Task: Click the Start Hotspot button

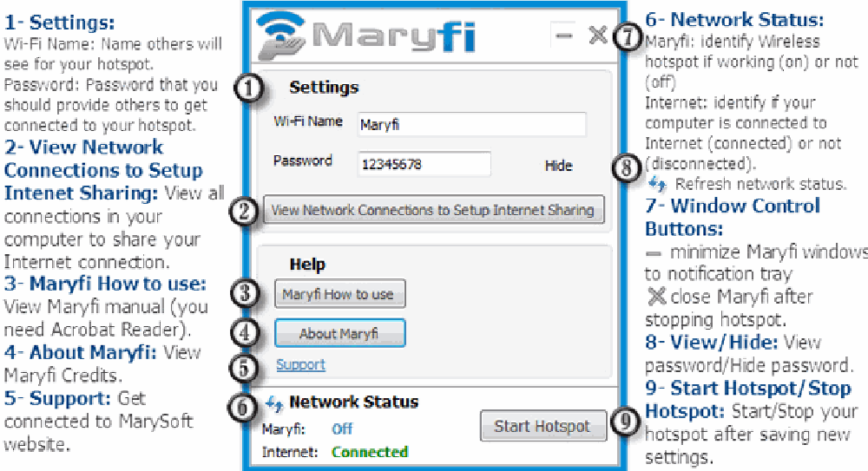Action: (543, 426)
